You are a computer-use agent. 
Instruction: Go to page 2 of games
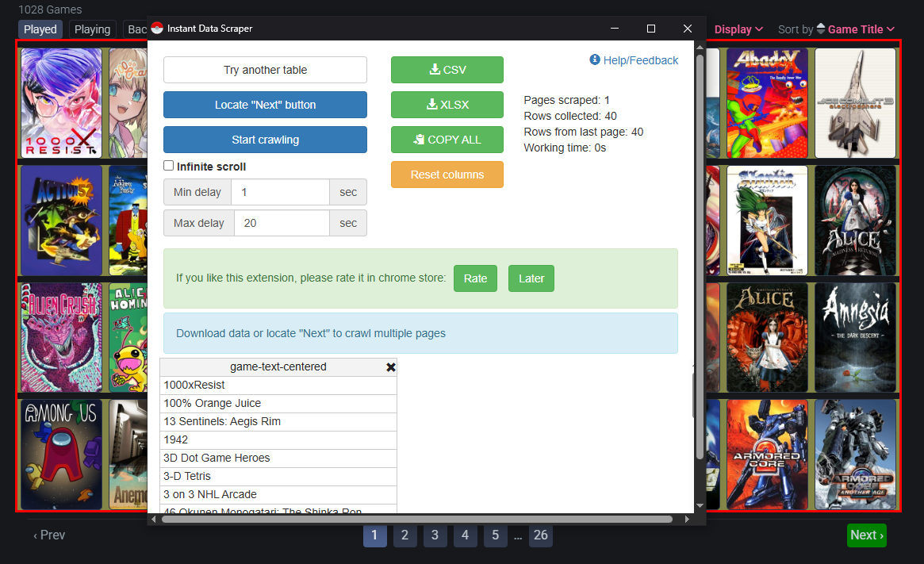404,535
